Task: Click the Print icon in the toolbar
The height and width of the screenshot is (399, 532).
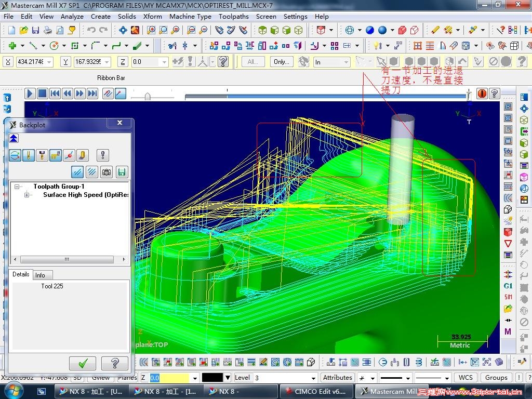Action: pos(47,30)
